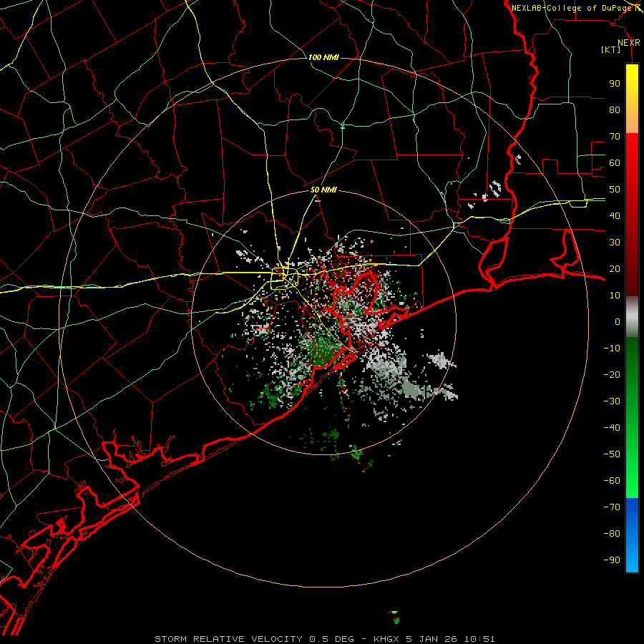Click the 50 NMI range ring label

pyautogui.click(x=323, y=190)
